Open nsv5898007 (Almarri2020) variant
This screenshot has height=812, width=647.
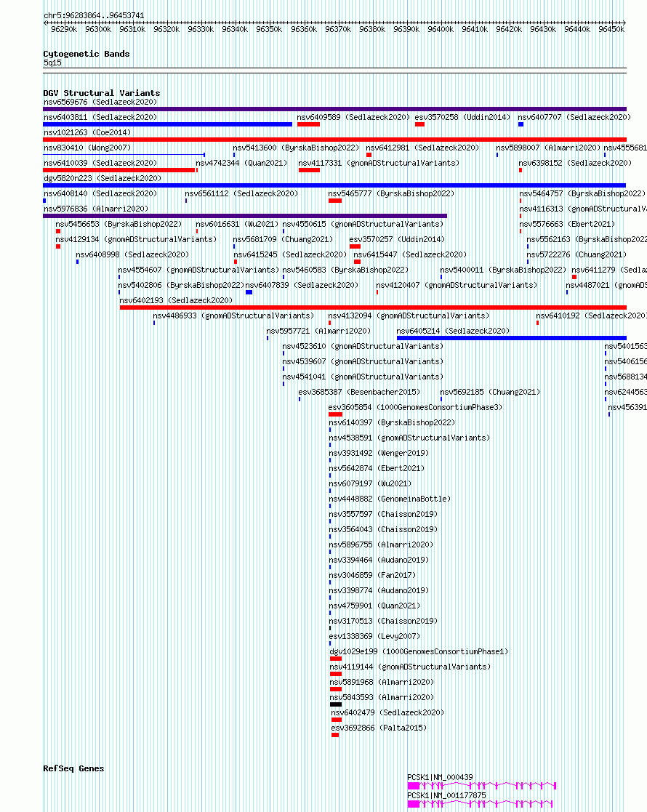point(548,148)
